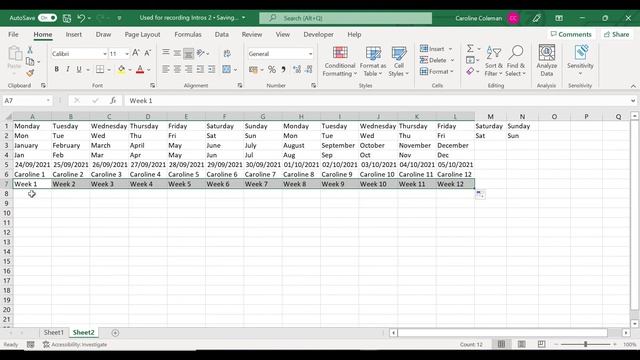Click the Save icon in title bar

pyautogui.click(x=67, y=18)
